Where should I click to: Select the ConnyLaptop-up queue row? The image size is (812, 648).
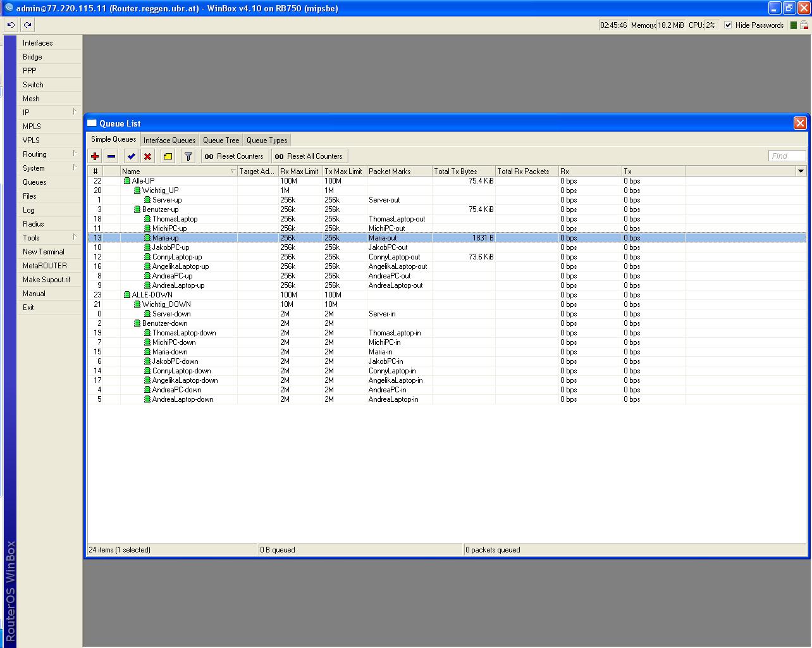pos(177,257)
